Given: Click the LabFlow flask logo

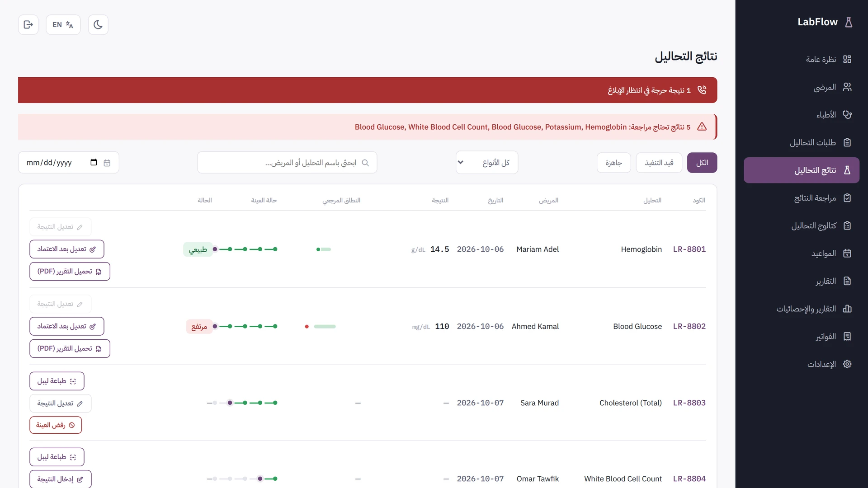Looking at the screenshot, I should coord(849,22).
